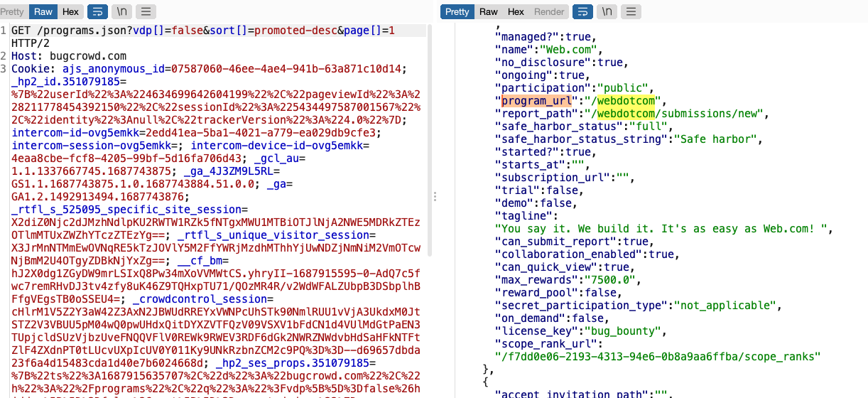Open the Render tab in response panel
This screenshot has width=868, height=398.
tap(550, 11)
